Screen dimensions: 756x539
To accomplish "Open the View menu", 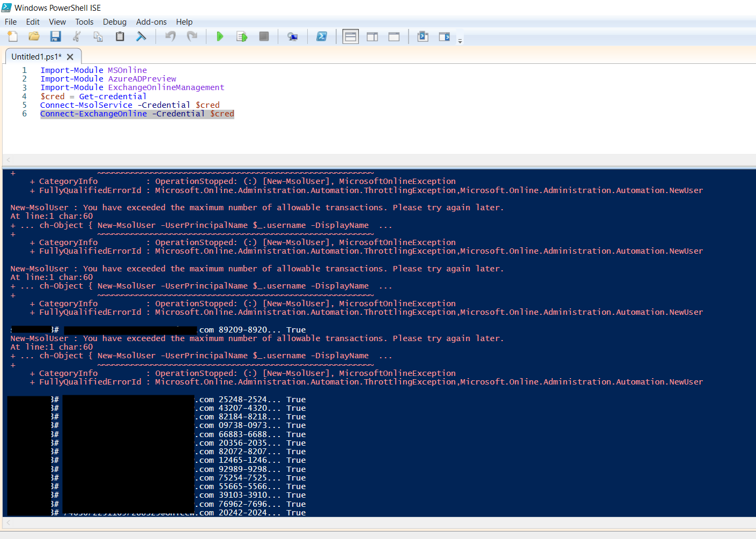I will [57, 22].
